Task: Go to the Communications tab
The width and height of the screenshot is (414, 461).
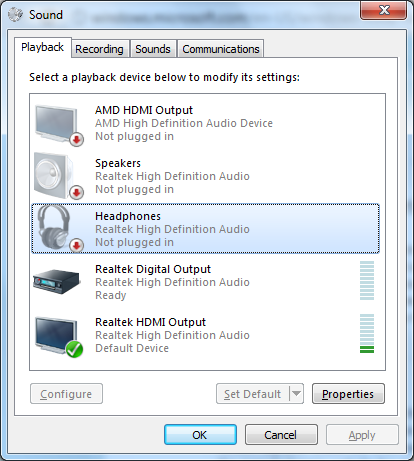Action: click(x=221, y=49)
